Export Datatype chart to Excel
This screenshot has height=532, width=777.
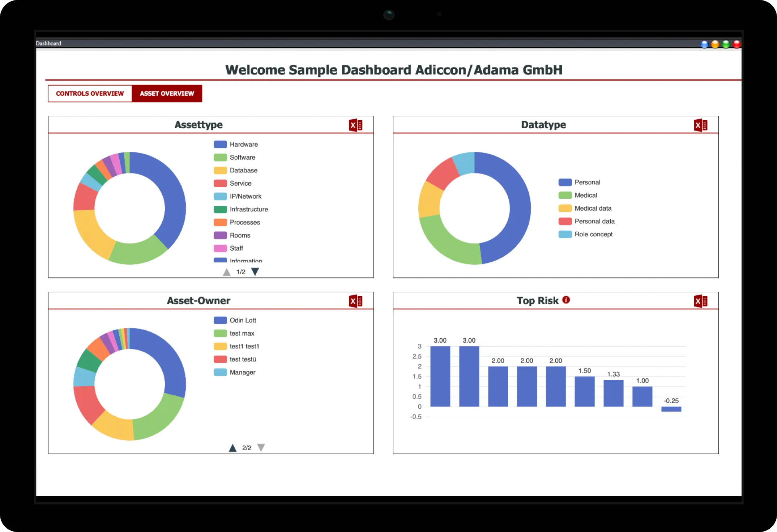(701, 125)
